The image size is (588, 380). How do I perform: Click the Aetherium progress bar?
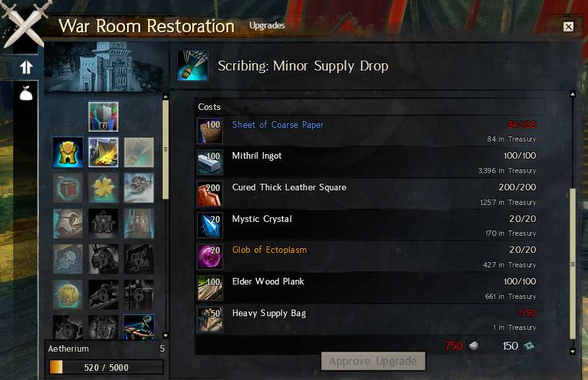[x=106, y=367]
